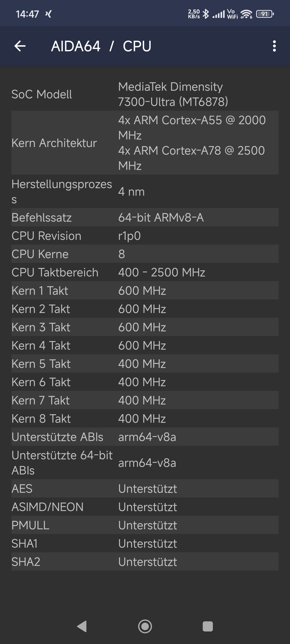Select the Kern Architektur row
290x644 pixels.
(145, 143)
